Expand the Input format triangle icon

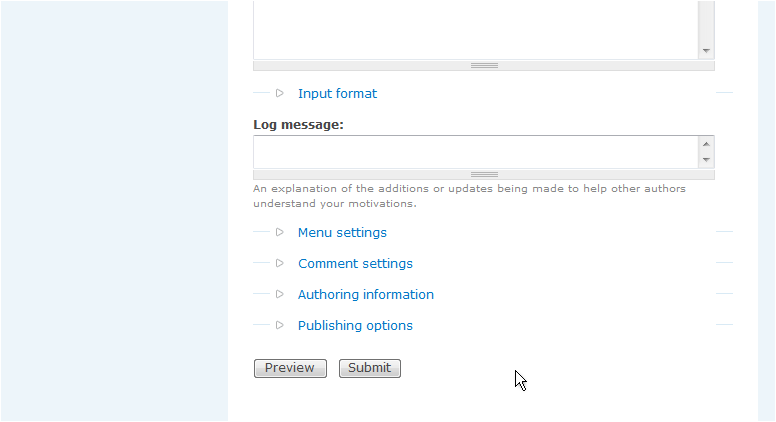coord(280,93)
